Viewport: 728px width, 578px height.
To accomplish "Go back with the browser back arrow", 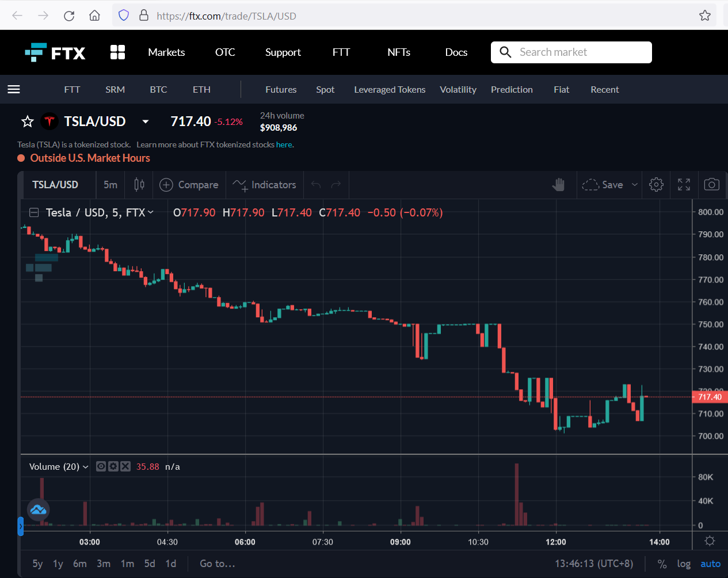I will point(17,16).
